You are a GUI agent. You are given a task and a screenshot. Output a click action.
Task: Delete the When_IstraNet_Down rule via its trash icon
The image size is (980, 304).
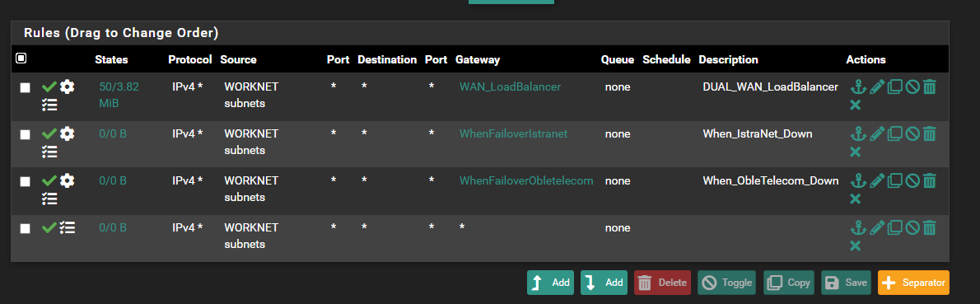pos(930,133)
